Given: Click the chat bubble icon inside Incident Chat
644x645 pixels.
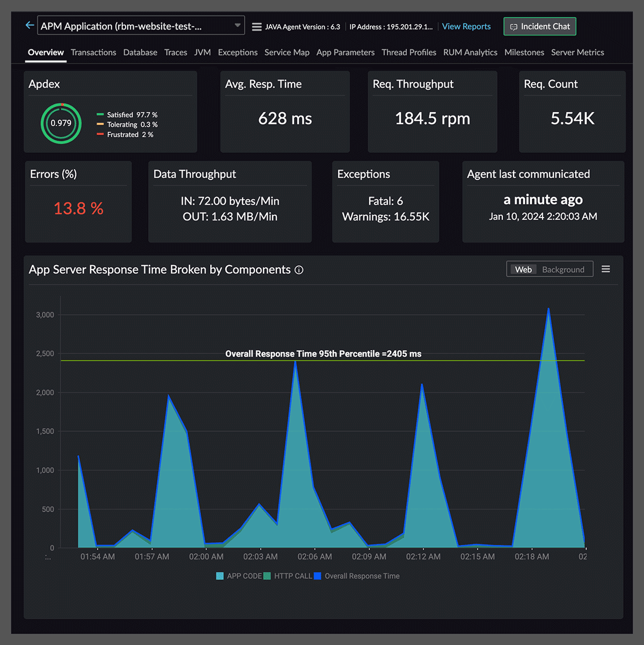Looking at the screenshot, I should (514, 26).
